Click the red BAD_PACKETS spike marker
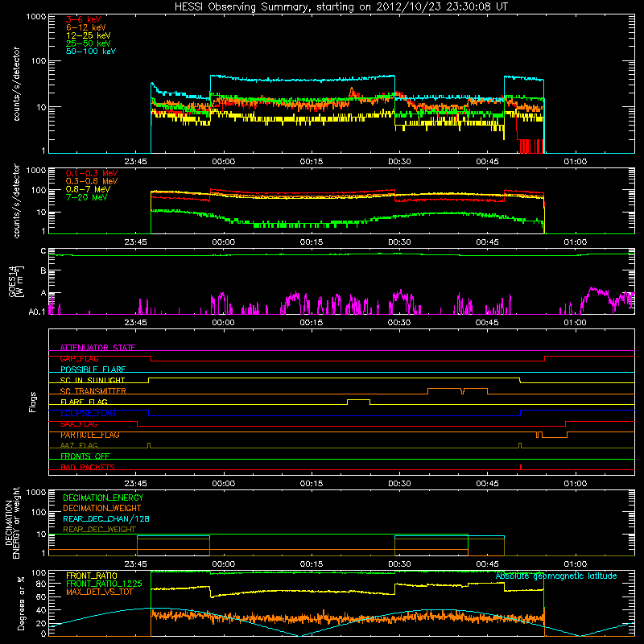Screen dimensions: 644x644 coord(521,467)
